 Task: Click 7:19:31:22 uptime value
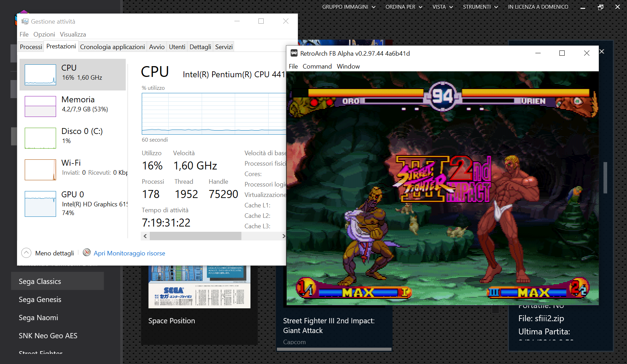(166, 223)
